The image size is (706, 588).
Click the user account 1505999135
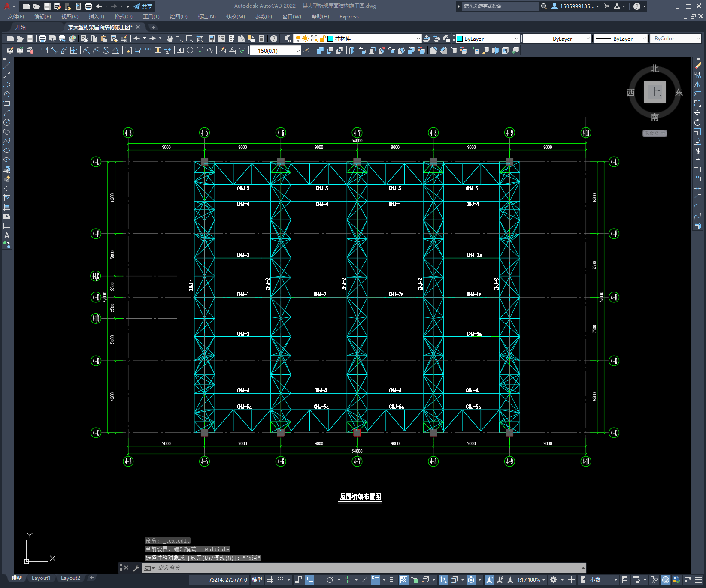pos(575,6)
